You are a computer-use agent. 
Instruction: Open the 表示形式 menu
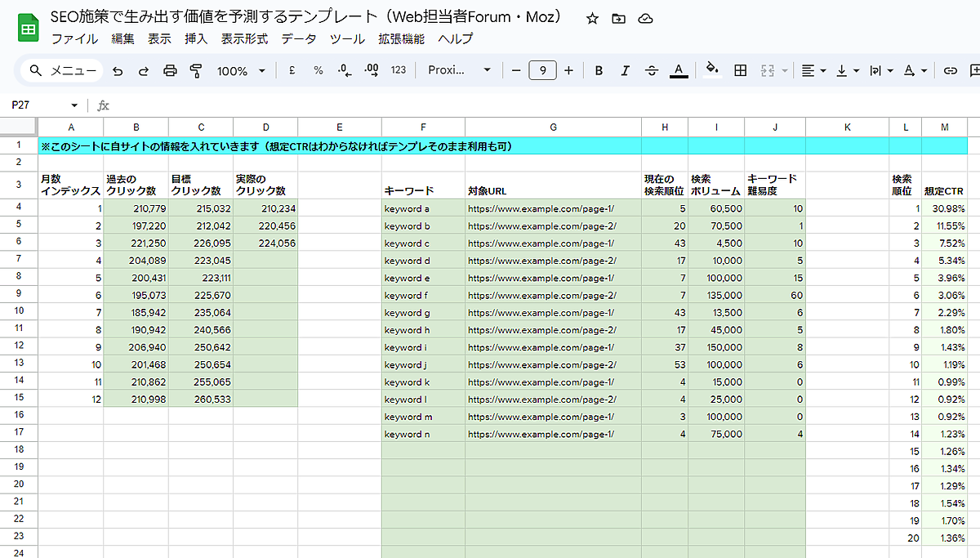click(244, 39)
